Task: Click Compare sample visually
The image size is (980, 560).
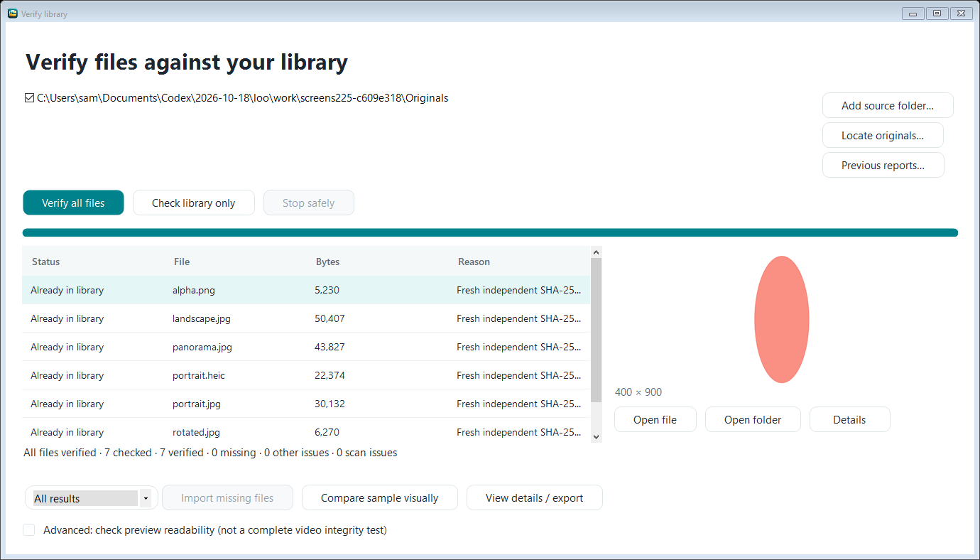Action: tap(379, 497)
